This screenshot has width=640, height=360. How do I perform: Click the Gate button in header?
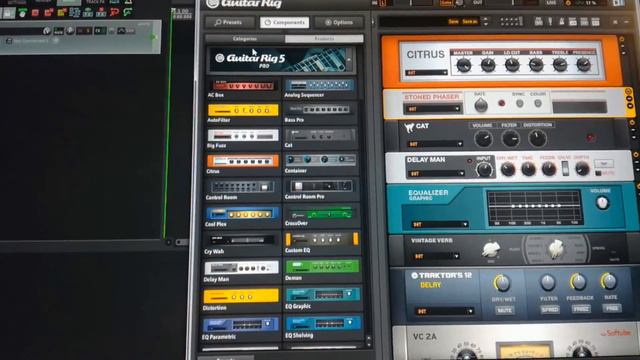pos(446,3)
